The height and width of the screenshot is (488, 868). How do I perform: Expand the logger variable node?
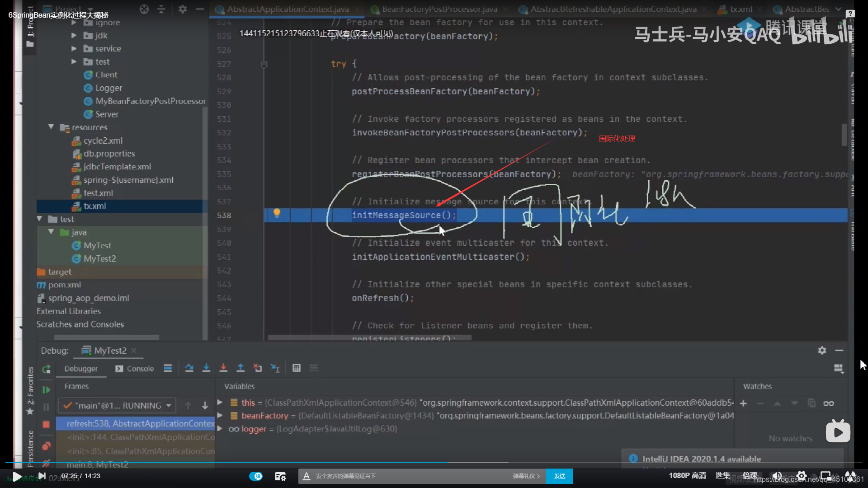[220, 428]
